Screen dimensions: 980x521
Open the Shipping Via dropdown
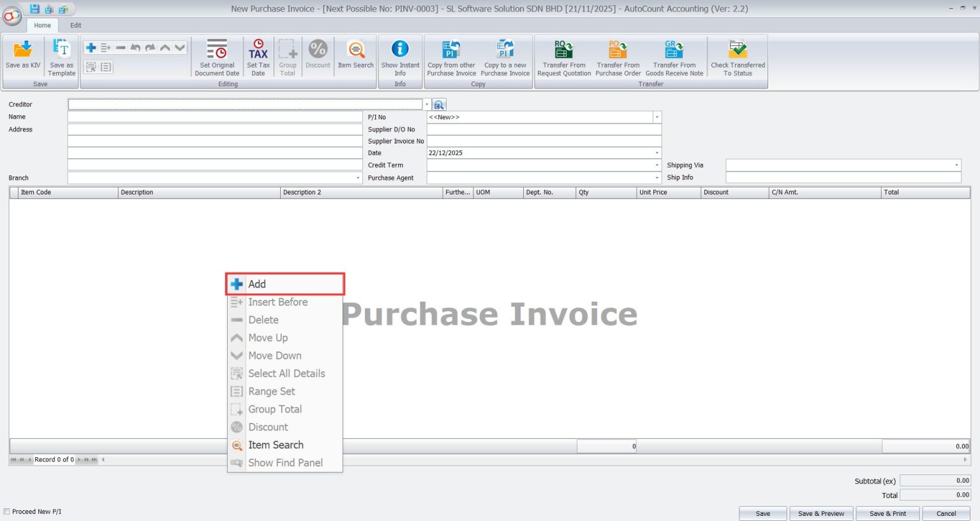point(956,165)
